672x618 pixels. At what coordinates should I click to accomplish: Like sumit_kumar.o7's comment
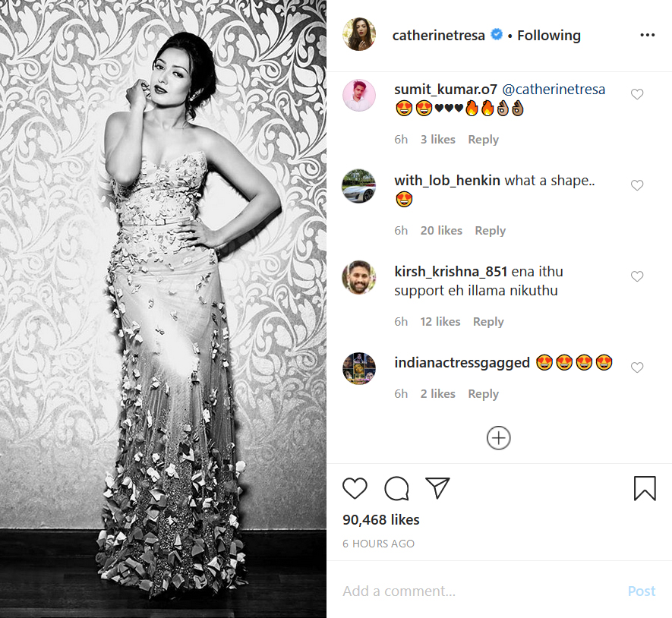(637, 94)
